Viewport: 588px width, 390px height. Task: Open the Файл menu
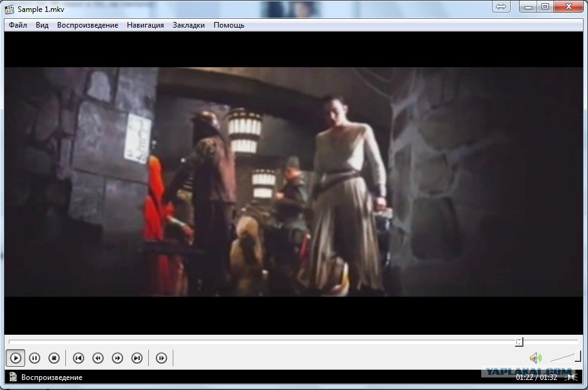tap(18, 25)
